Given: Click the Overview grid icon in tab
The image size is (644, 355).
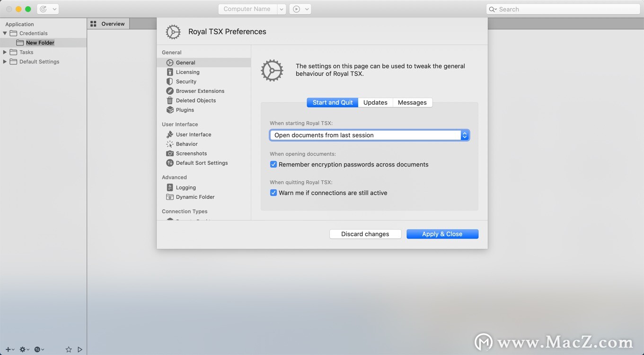Looking at the screenshot, I should (93, 24).
